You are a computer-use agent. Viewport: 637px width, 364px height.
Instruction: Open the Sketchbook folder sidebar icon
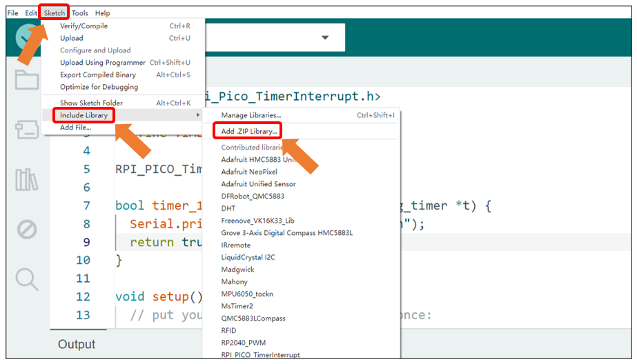(27, 79)
